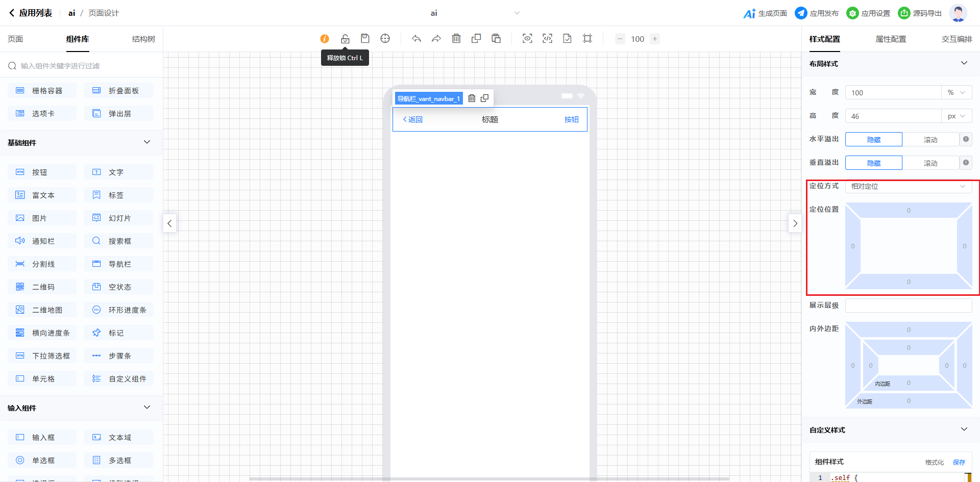Click the save icon in toolbar
This screenshot has height=482, width=980.
pyautogui.click(x=365, y=39)
